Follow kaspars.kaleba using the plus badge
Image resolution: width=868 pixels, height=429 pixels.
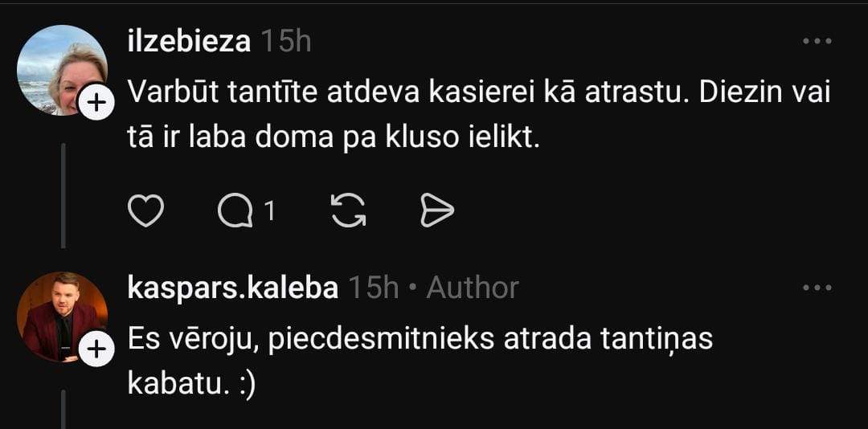[x=95, y=349]
